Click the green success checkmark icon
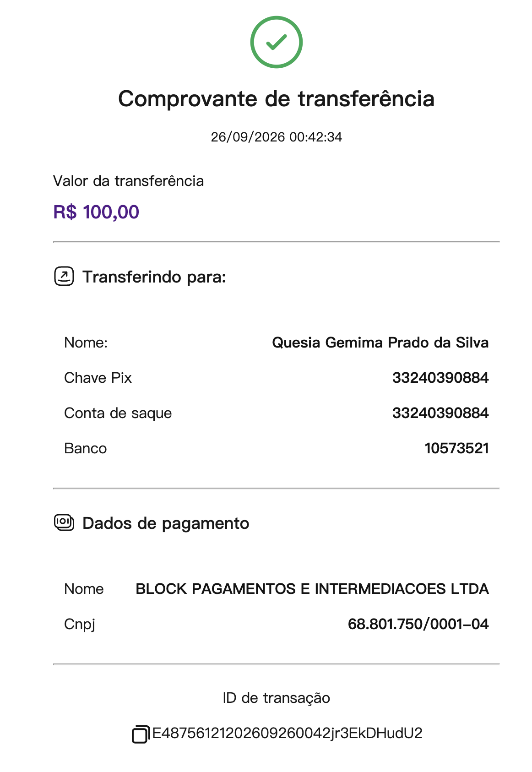 (276, 42)
